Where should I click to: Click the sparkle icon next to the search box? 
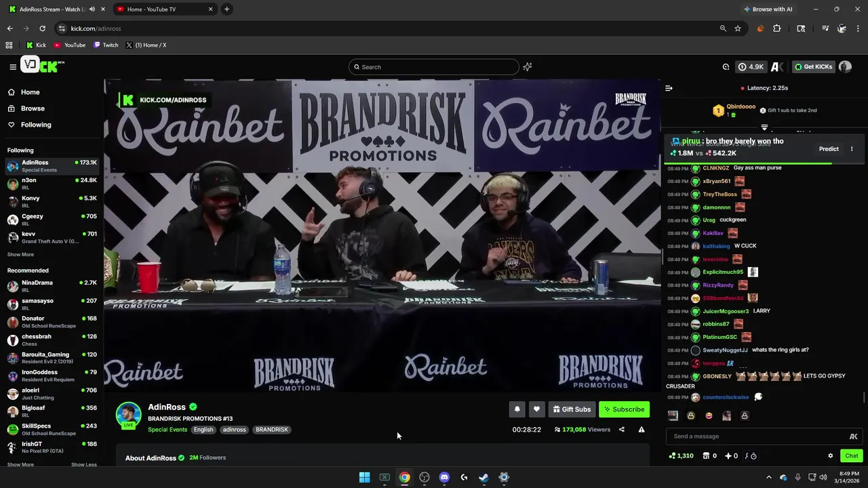click(x=528, y=66)
